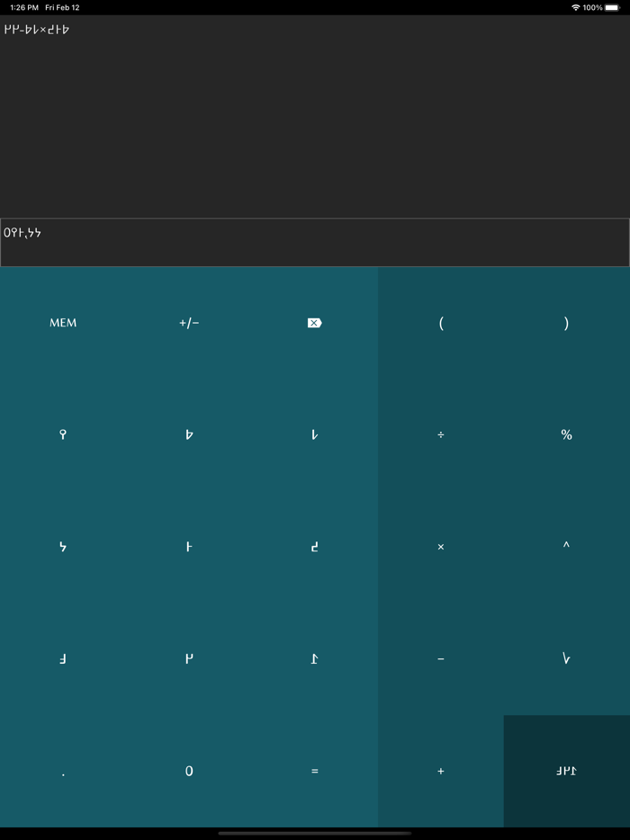The height and width of the screenshot is (840, 630).
Task: Open the MEM memory menu
Action: (x=63, y=323)
